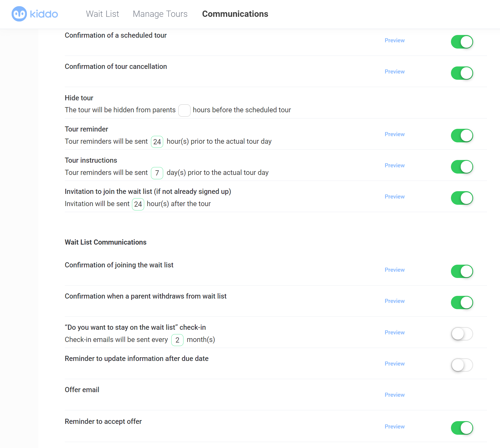
Task: Preview the Offer email
Action: tap(395, 395)
